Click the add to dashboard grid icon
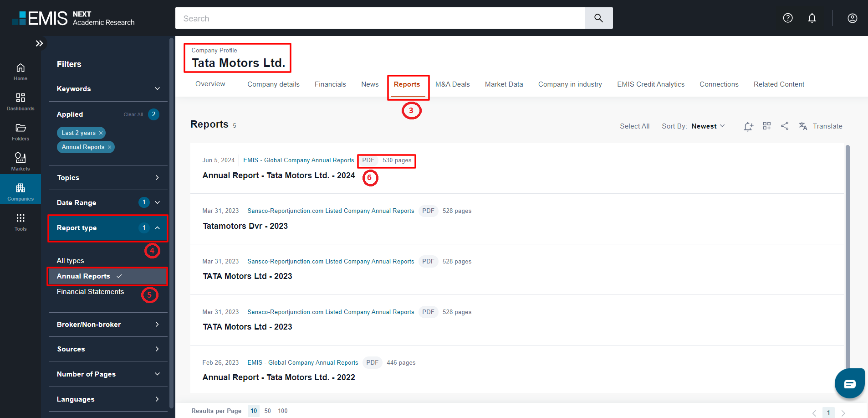 (767, 126)
